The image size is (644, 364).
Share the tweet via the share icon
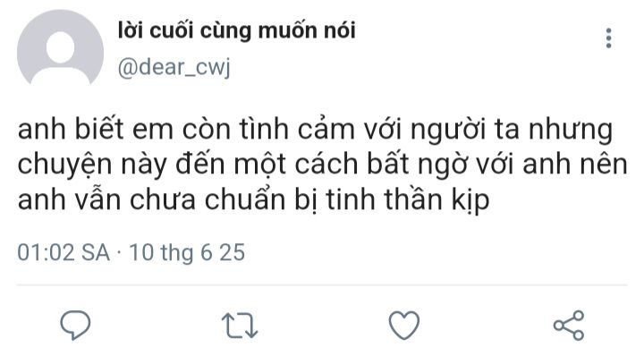(x=569, y=325)
